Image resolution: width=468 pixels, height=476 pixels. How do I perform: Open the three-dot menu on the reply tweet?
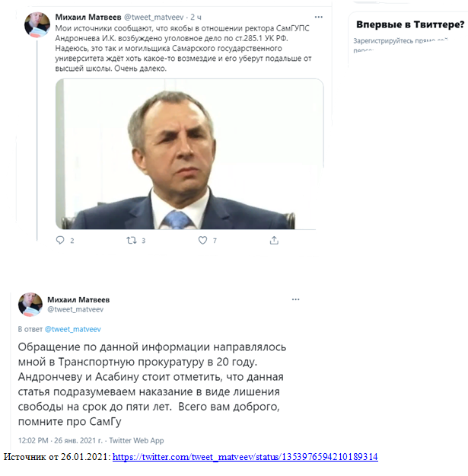pyautogui.click(x=295, y=299)
